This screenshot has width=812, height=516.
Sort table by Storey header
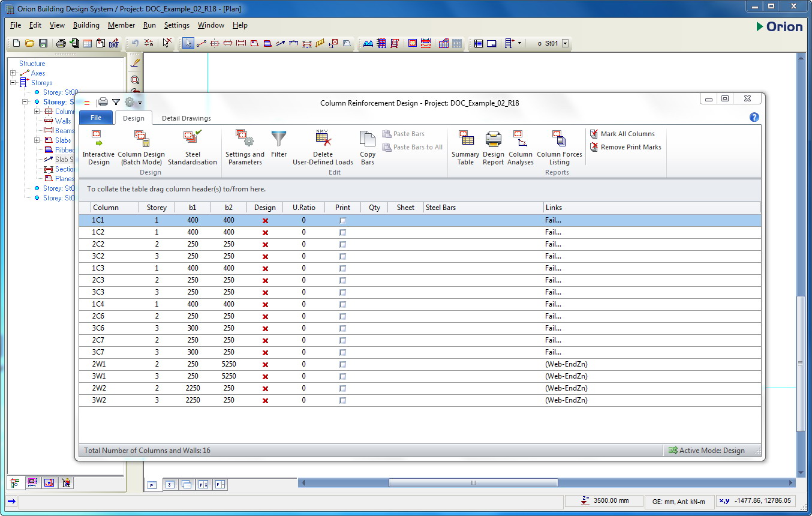[x=157, y=208]
